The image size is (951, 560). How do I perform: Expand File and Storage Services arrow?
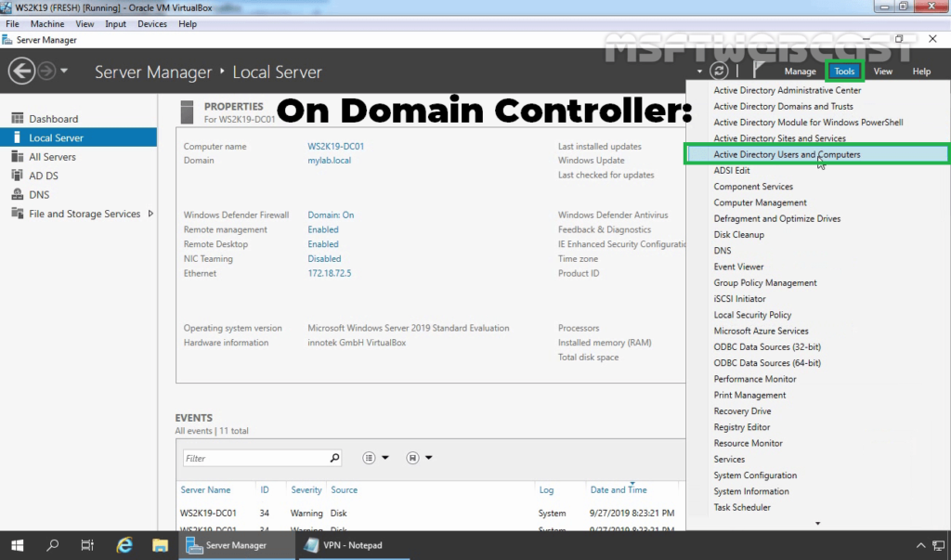pyautogui.click(x=150, y=214)
